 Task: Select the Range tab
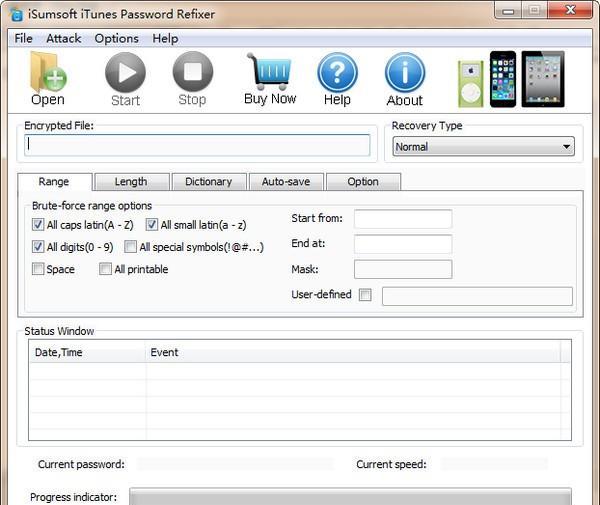coord(54,182)
